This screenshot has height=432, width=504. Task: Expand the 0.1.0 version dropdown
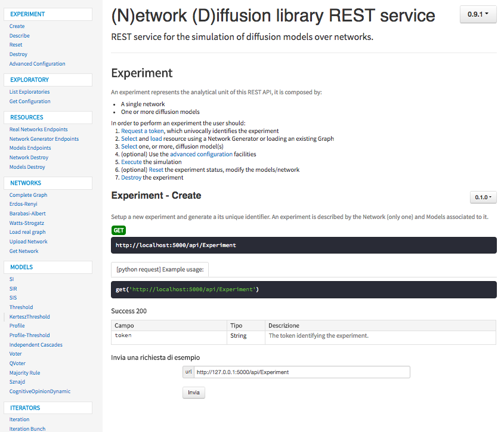tap(483, 197)
